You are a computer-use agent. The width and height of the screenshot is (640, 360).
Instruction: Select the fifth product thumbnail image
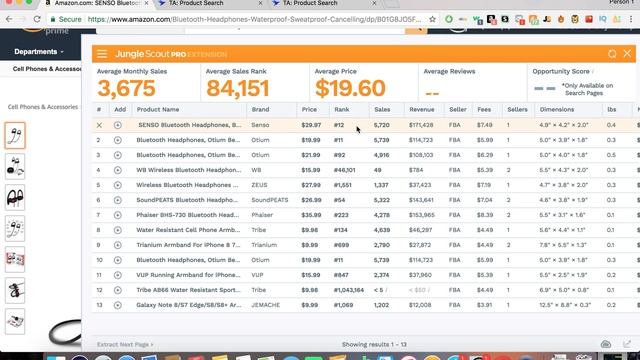[15, 260]
